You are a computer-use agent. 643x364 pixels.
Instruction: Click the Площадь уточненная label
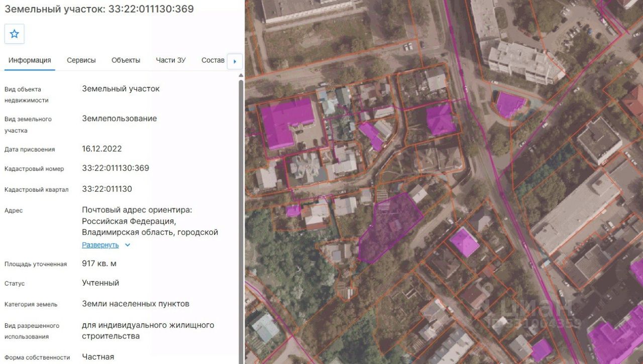coord(36,264)
